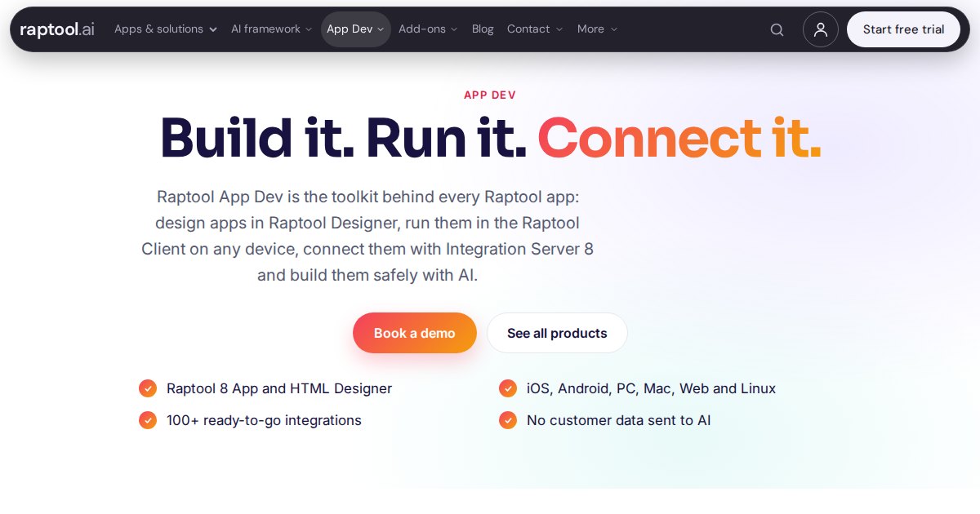Click checkmark icon beside iOS, Android, PC
Image resolution: width=980 pixels, height=514 pixels.
(x=508, y=388)
